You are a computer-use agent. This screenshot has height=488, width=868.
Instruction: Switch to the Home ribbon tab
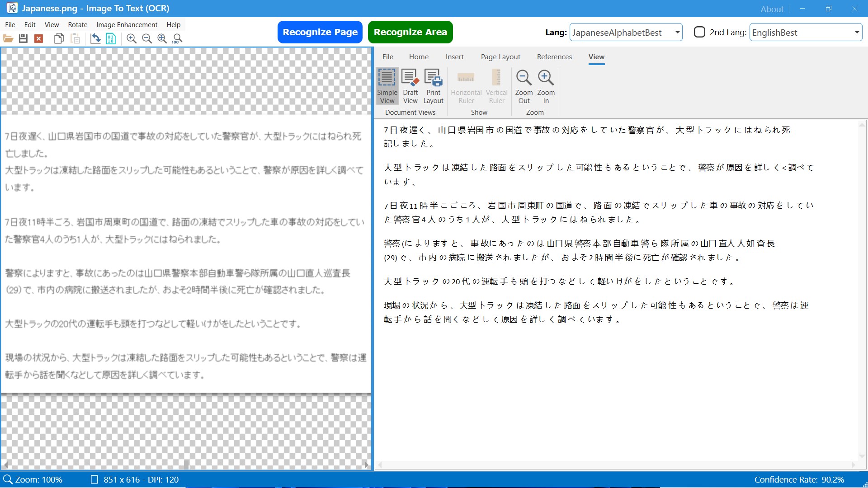tap(419, 57)
